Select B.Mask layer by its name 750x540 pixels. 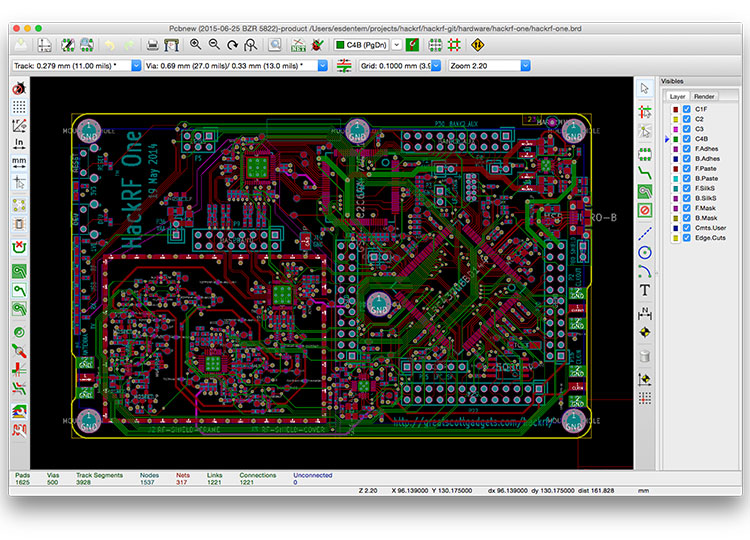click(707, 217)
